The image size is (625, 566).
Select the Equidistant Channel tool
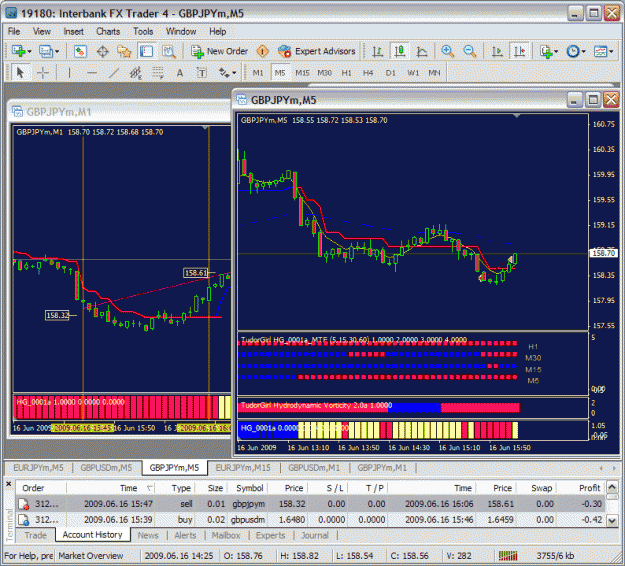(136, 73)
